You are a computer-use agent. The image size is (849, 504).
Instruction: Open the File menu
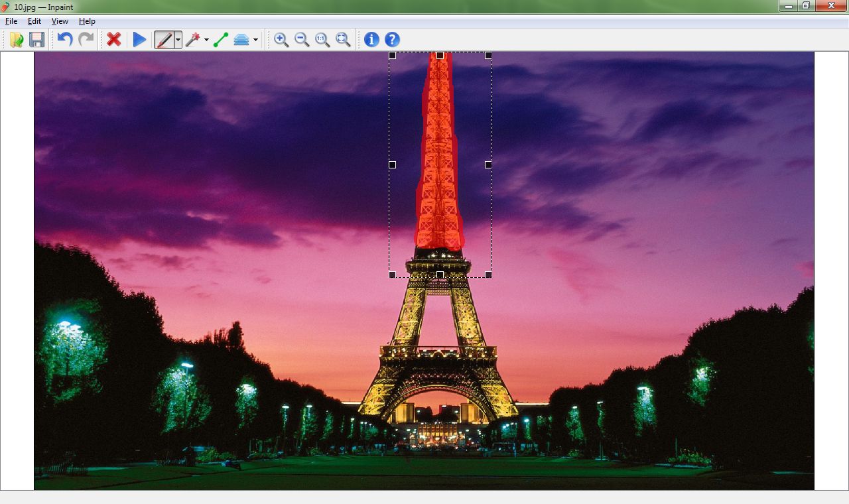11,21
